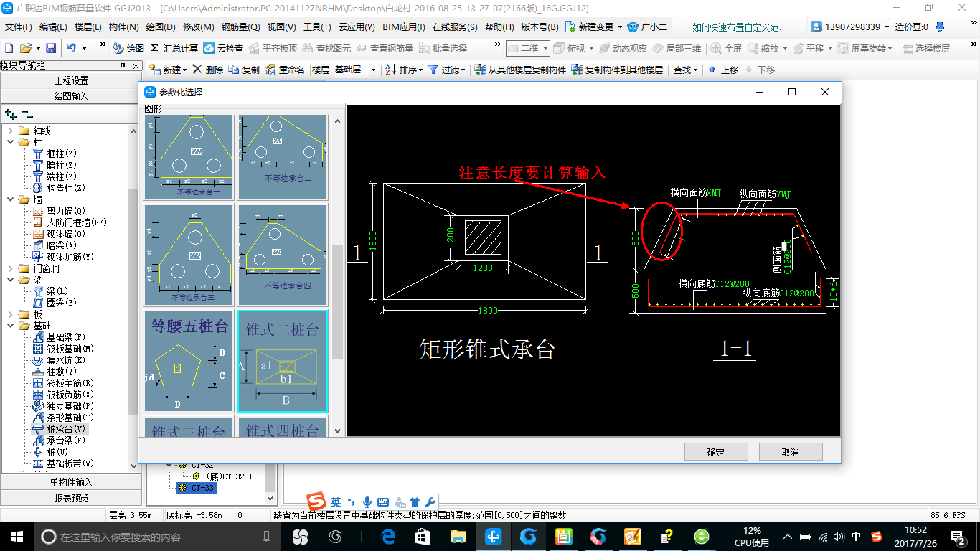Click 确定 button in dialog
The image size is (980, 551).
pyautogui.click(x=716, y=452)
